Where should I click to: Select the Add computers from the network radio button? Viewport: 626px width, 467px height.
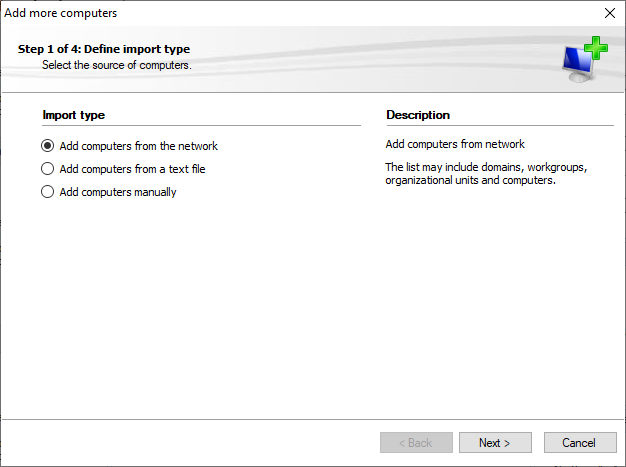48,146
